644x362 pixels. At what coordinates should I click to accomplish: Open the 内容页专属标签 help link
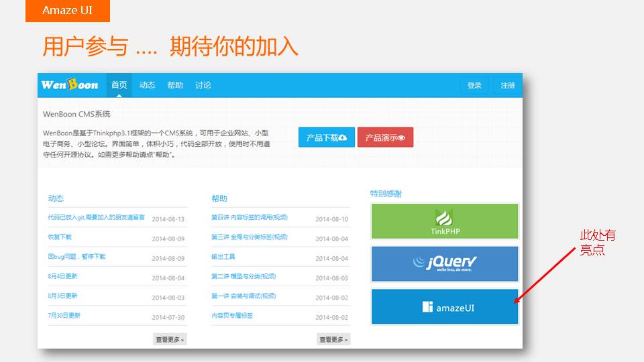pos(232,315)
